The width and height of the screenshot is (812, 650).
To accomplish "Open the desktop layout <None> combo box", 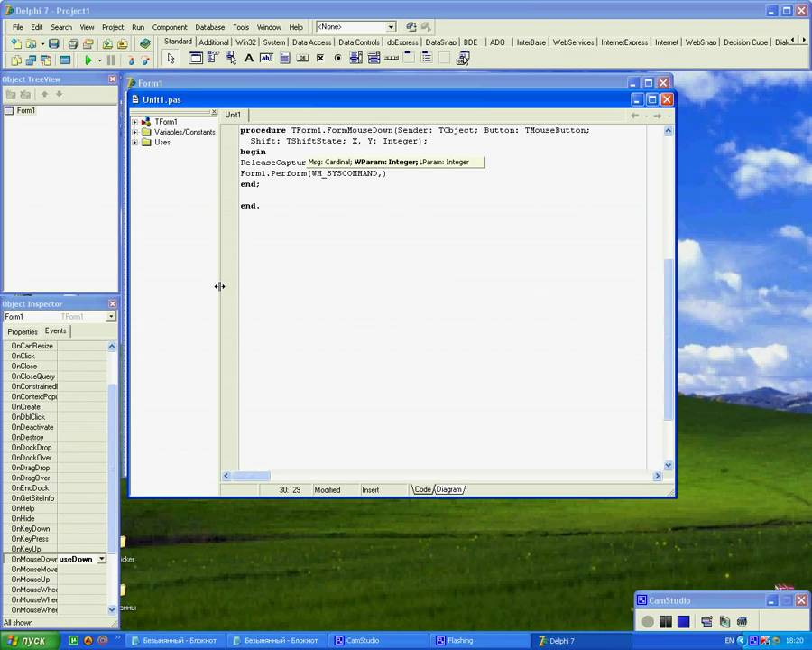I will point(392,27).
